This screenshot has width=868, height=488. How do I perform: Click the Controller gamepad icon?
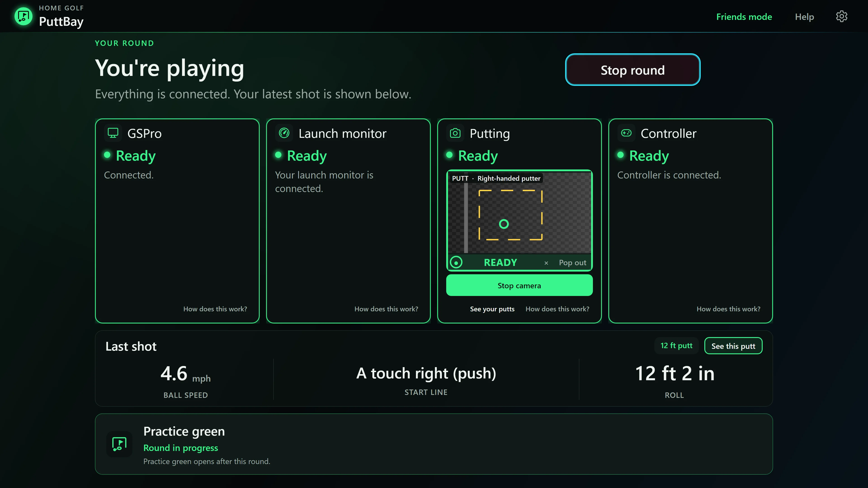click(x=626, y=133)
